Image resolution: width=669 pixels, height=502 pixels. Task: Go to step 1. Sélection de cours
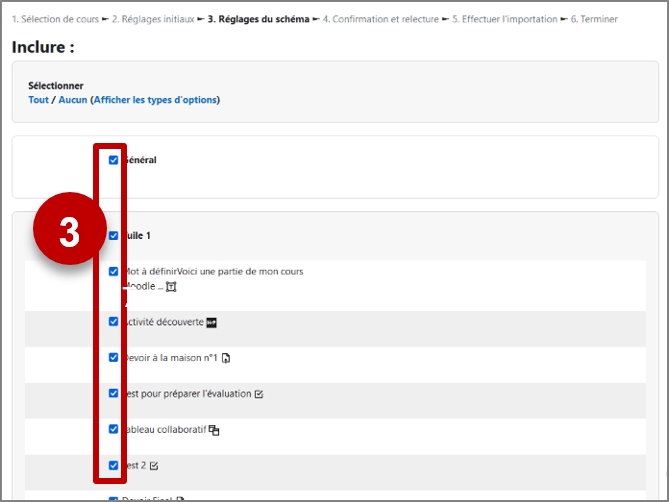(x=55, y=19)
